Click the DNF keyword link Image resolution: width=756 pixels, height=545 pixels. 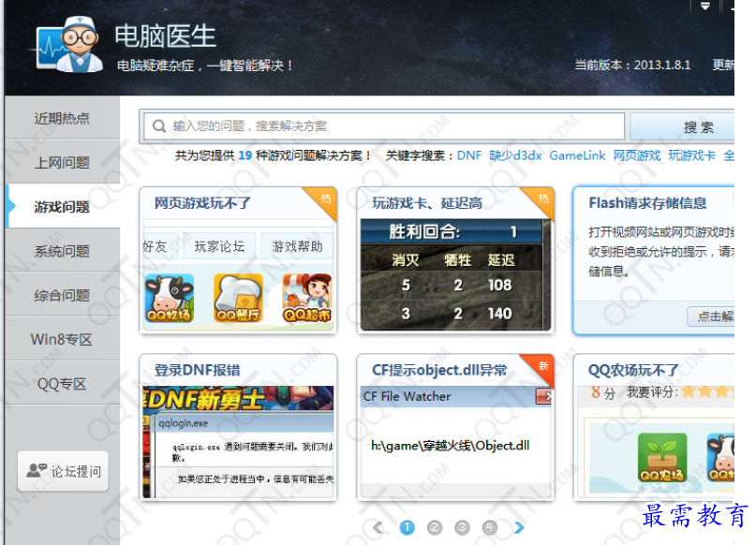tap(468, 155)
